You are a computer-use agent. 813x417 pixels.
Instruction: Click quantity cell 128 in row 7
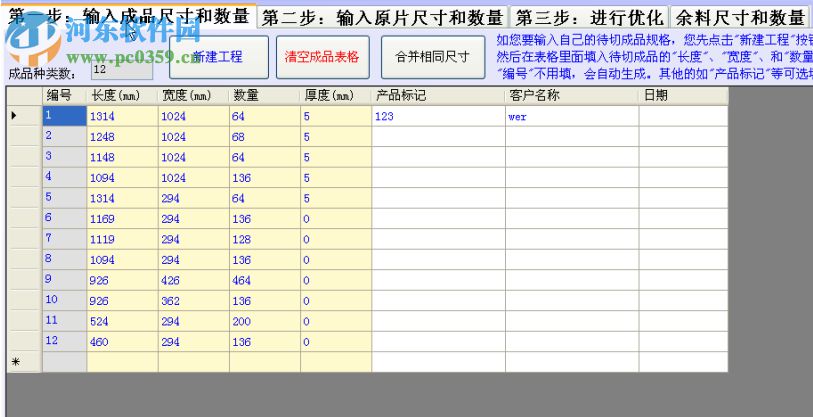[264, 239]
